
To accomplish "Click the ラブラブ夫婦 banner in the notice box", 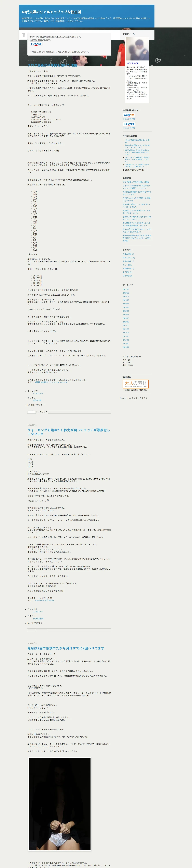I will point(36,44).
